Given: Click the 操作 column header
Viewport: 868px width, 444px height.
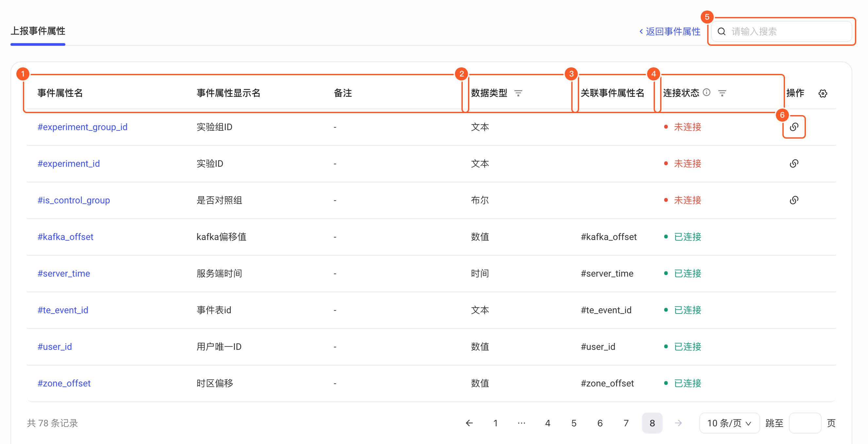Looking at the screenshot, I should point(795,93).
